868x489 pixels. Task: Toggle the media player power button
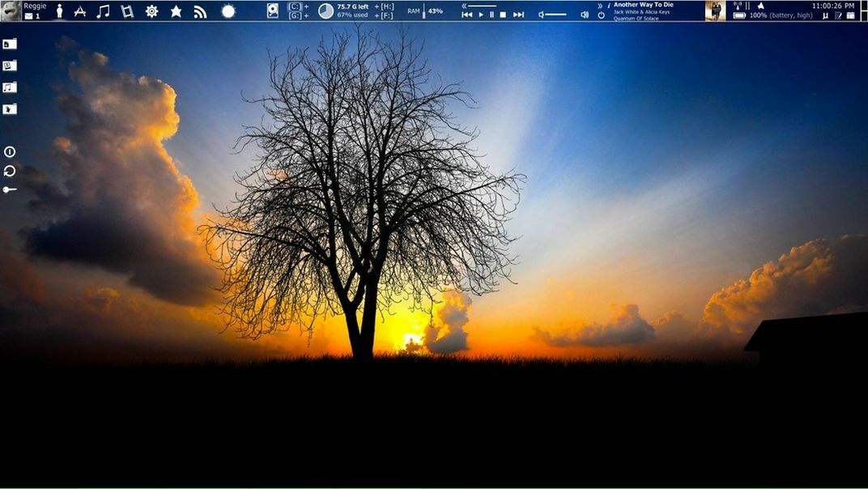tap(601, 15)
